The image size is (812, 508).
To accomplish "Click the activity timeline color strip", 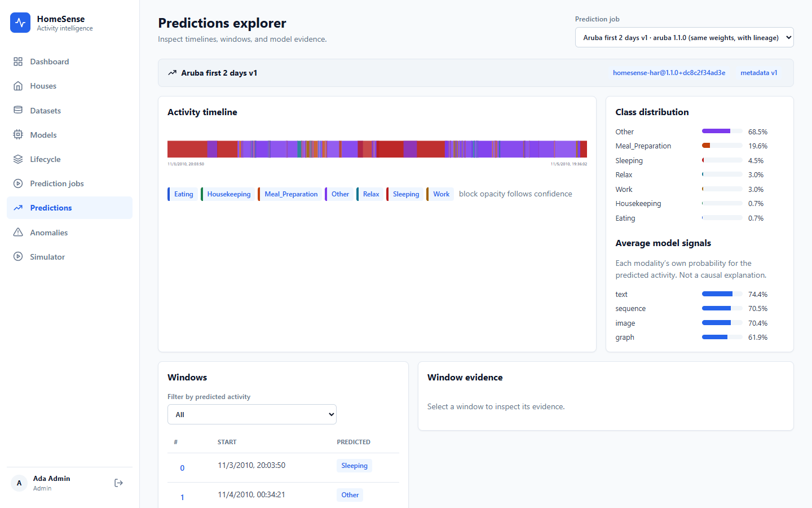I will point(377,149).
